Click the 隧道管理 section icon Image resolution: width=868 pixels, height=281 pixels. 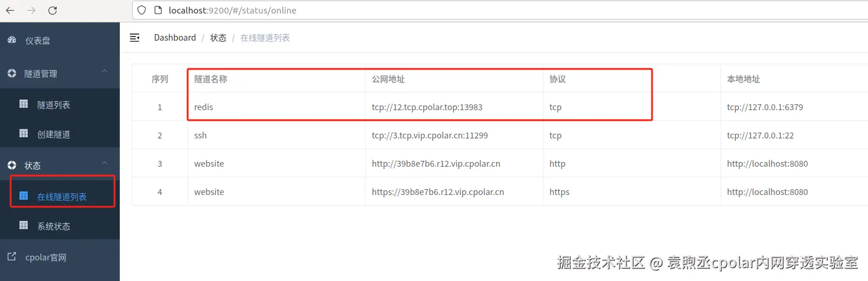pos(12,73)
